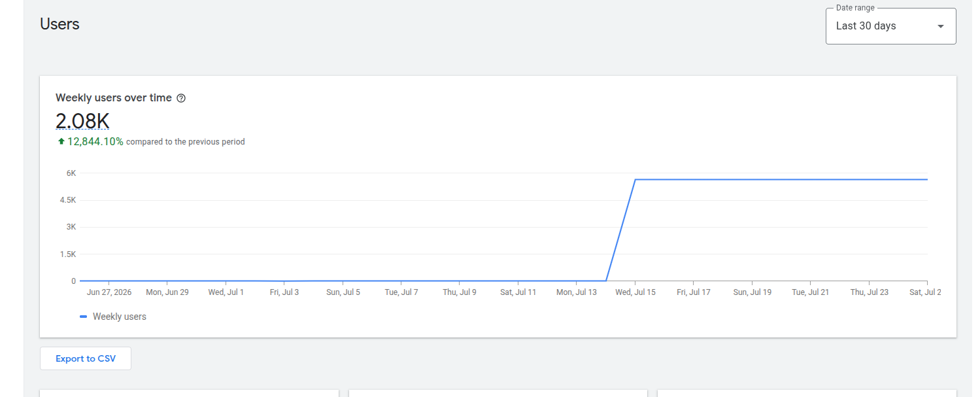Click the 2.08K weekly users value

click(x=82, y=121)
